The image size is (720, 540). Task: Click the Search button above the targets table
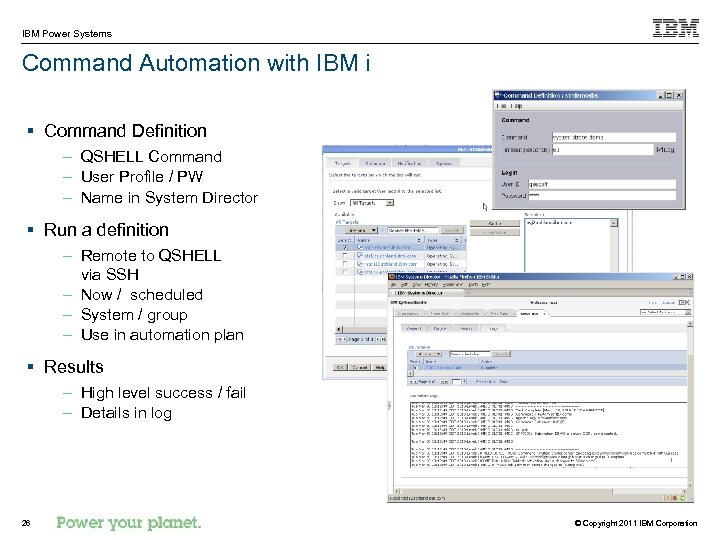tap(451, 230)
